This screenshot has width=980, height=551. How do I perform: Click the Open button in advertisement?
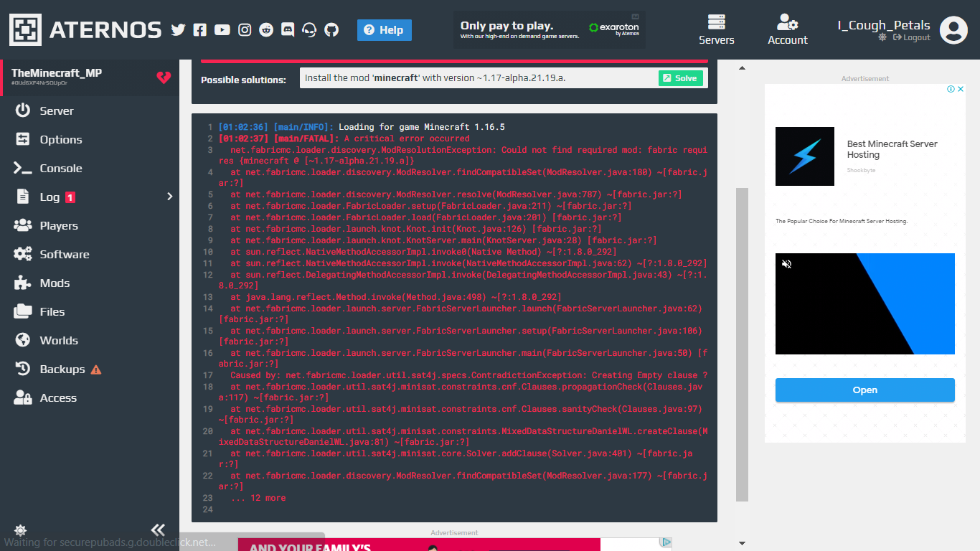pyautogui.click(x=865, y=390)
